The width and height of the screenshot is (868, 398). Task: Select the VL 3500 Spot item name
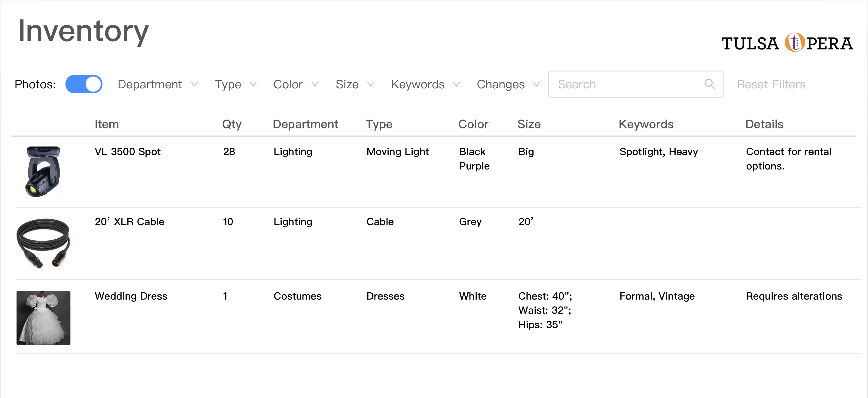(x=127, y=152)
